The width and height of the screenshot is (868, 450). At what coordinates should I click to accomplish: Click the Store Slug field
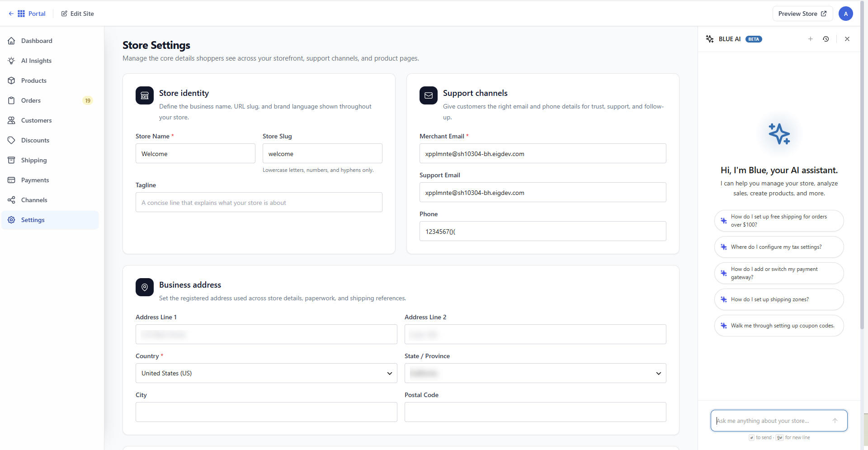(322, 153)
